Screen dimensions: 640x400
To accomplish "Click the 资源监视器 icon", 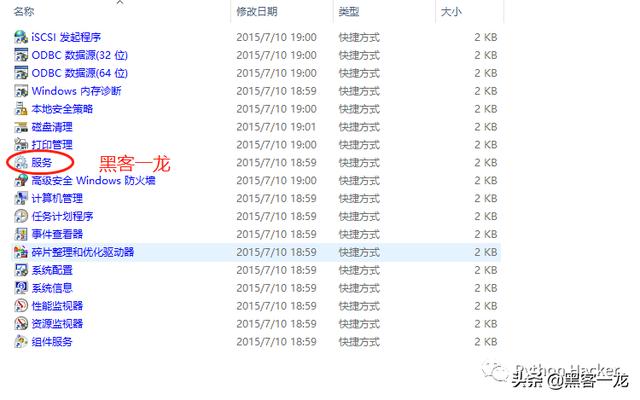I will 21,324.
